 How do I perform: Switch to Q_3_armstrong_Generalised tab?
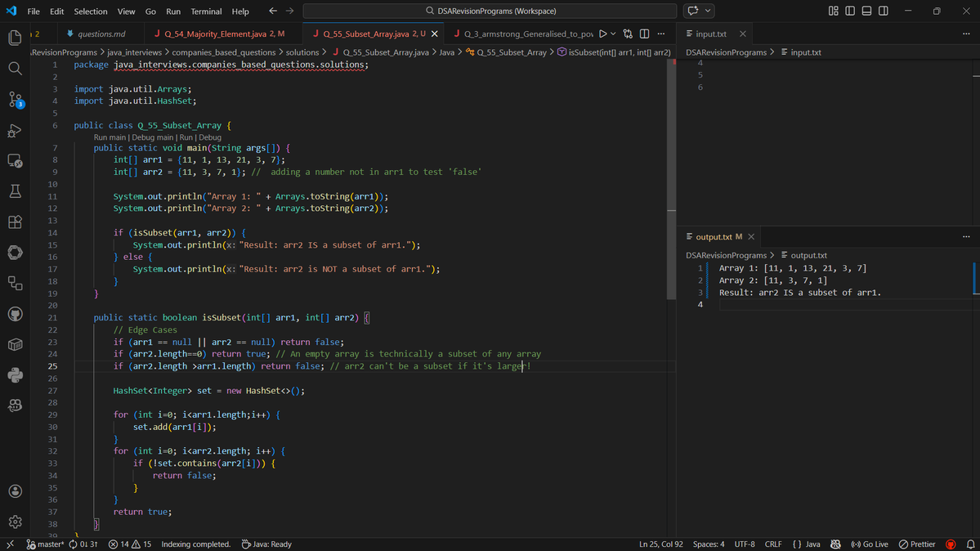coord(523,34)
